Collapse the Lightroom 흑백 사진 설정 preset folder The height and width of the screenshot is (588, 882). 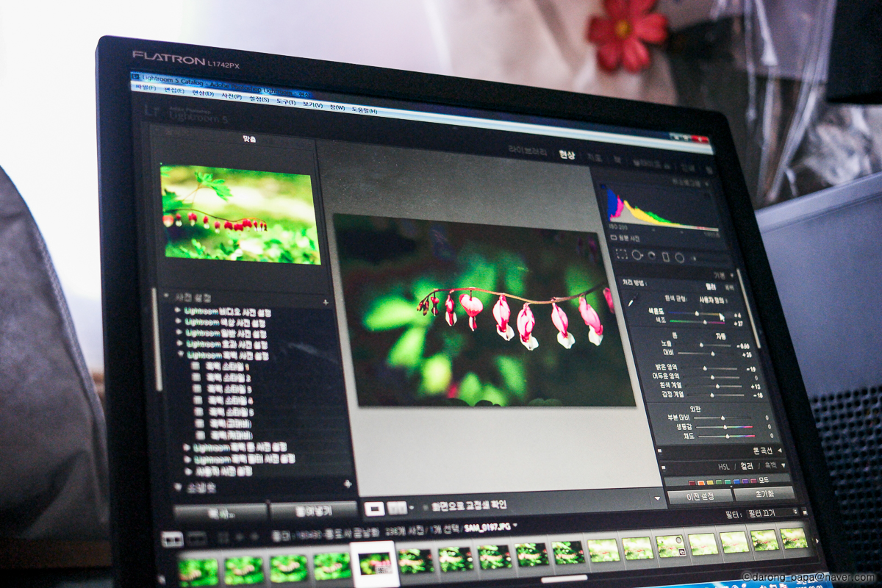coord(181,354)
